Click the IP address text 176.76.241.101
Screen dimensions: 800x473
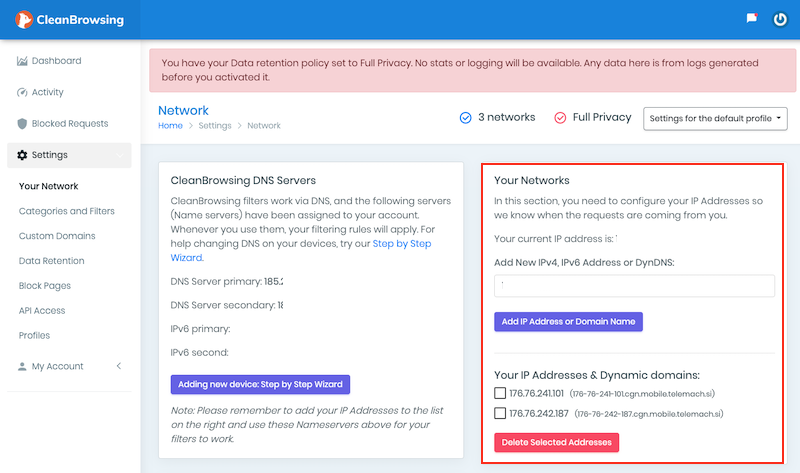pos(536,393)
